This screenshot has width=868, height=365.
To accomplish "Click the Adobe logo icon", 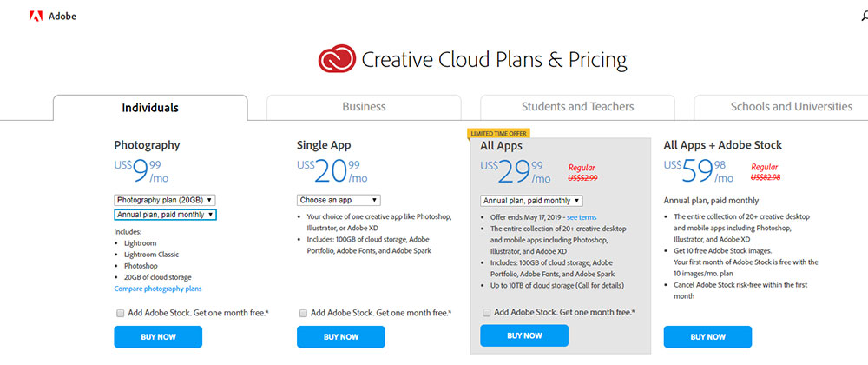I will [36, 17].
